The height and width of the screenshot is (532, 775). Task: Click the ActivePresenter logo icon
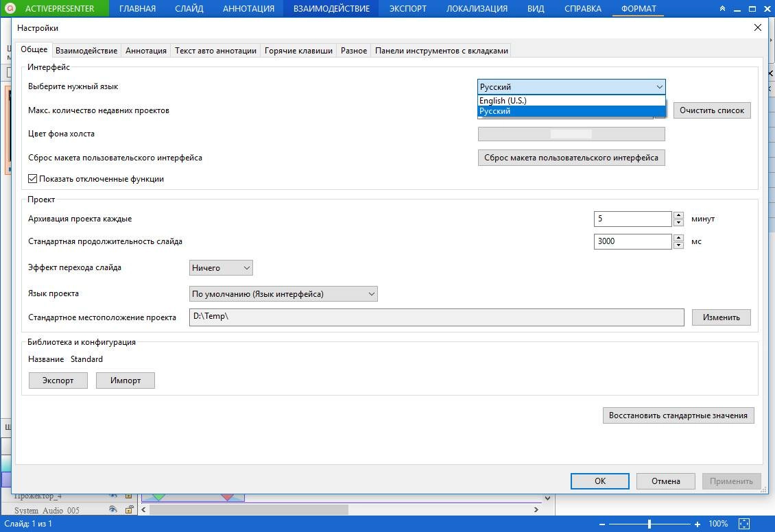point(10,8)
